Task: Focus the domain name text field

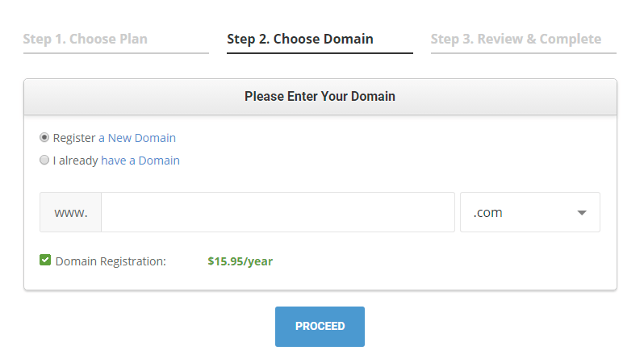Action: point(278,212)
